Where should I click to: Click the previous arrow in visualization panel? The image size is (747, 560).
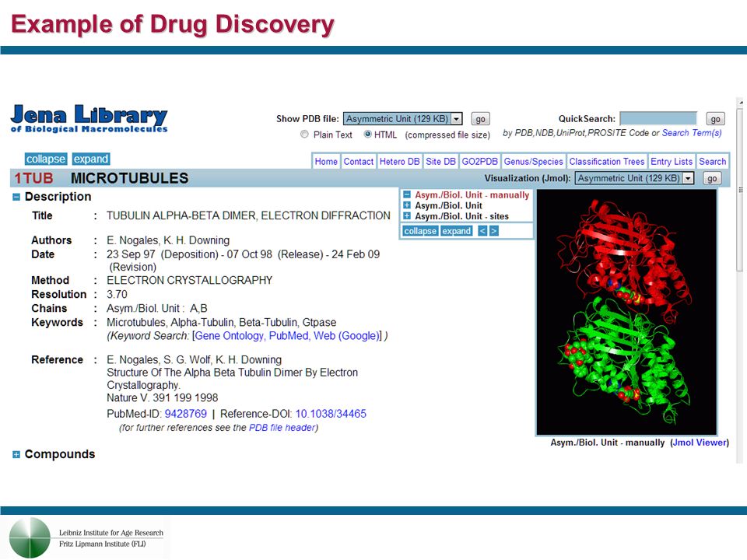pos(482,231)
